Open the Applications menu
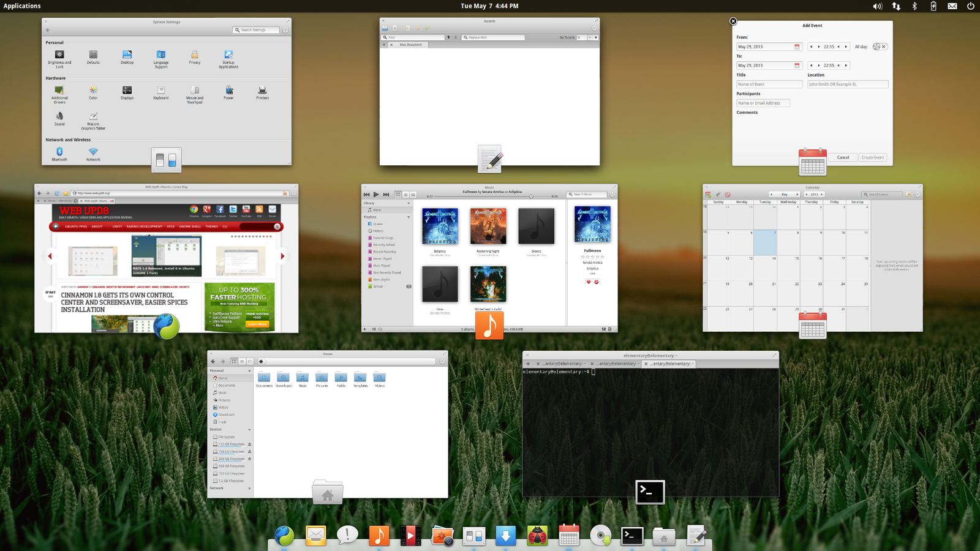Image resolution: width=980 pixels, height=551 pixels. pos(22,6)
